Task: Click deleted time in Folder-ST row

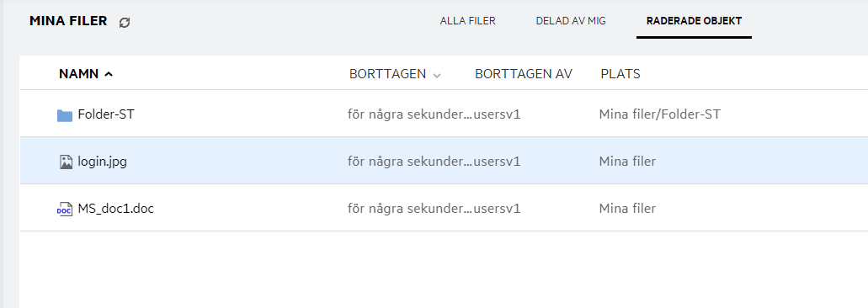Action: pos(410,114)
